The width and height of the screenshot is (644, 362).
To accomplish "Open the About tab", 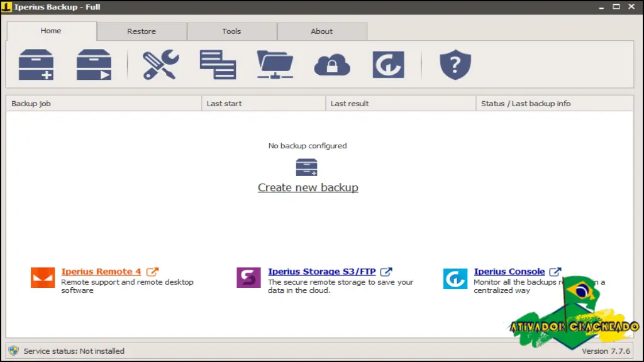I will [322, 31].
